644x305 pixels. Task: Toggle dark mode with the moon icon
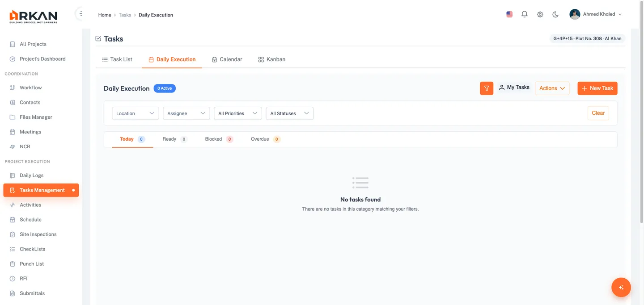coord(555,14)
